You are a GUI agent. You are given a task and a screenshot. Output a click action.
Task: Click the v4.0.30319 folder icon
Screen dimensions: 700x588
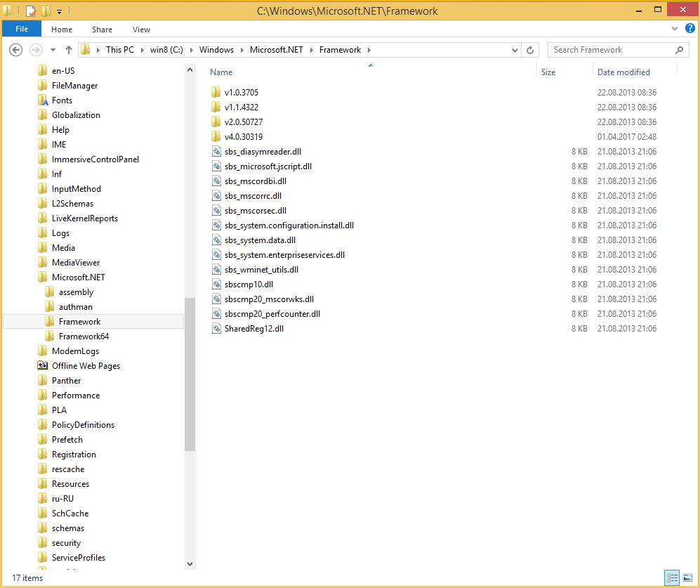(x=216, y=137)
